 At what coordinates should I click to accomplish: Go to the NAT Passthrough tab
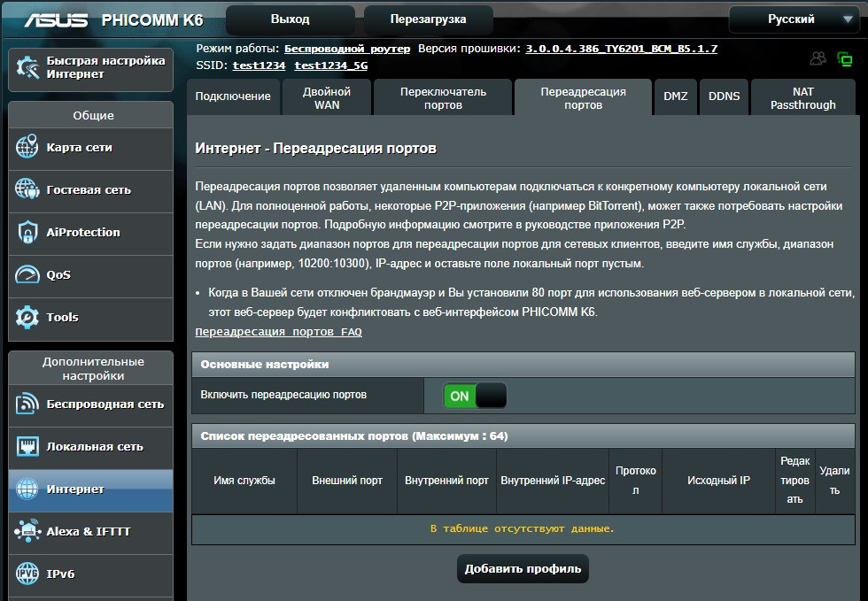[802, 97]
